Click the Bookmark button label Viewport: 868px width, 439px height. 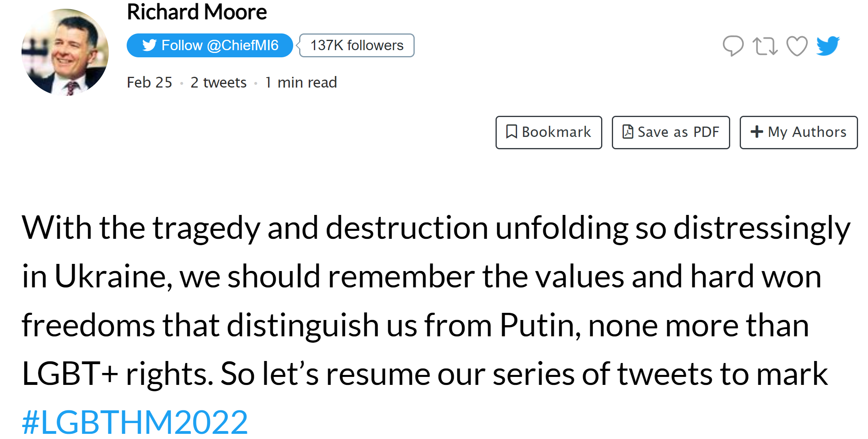pos(556,132)
